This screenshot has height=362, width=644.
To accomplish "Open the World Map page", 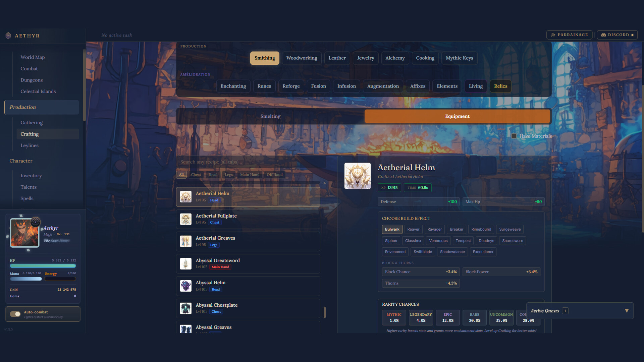I will (x=33, y=57).
